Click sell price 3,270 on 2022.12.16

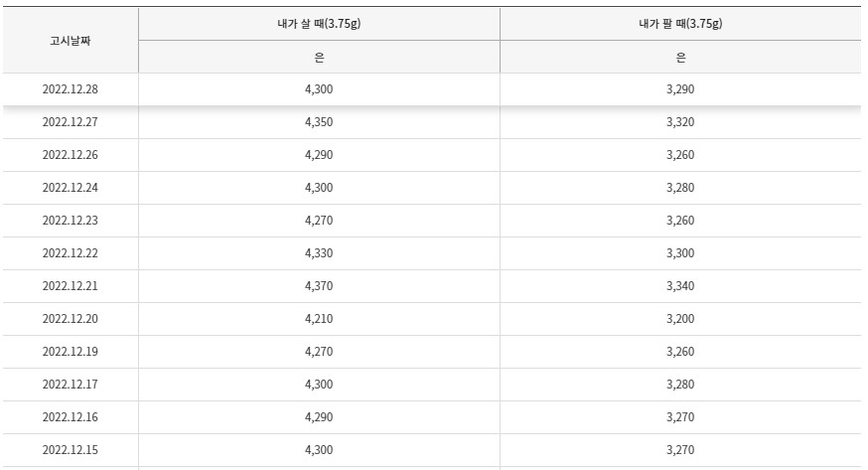pyautogui.click(x=680, y=417)
